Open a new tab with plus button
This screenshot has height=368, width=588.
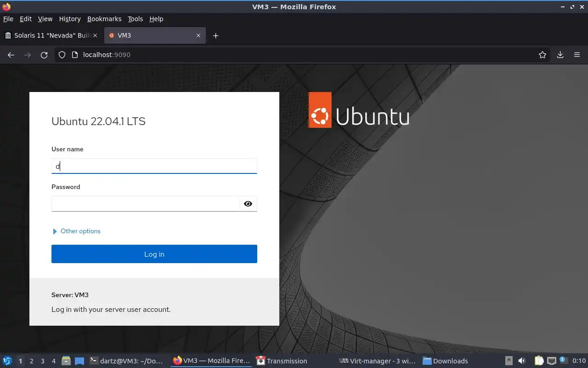click(215, 35)
